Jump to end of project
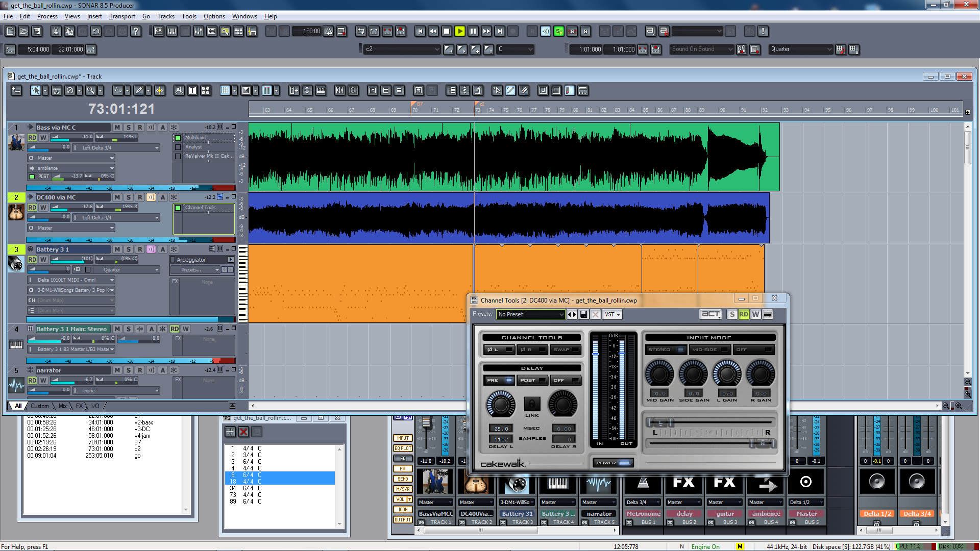Screen dimensions: 980x551 click(x=500, y=32)
